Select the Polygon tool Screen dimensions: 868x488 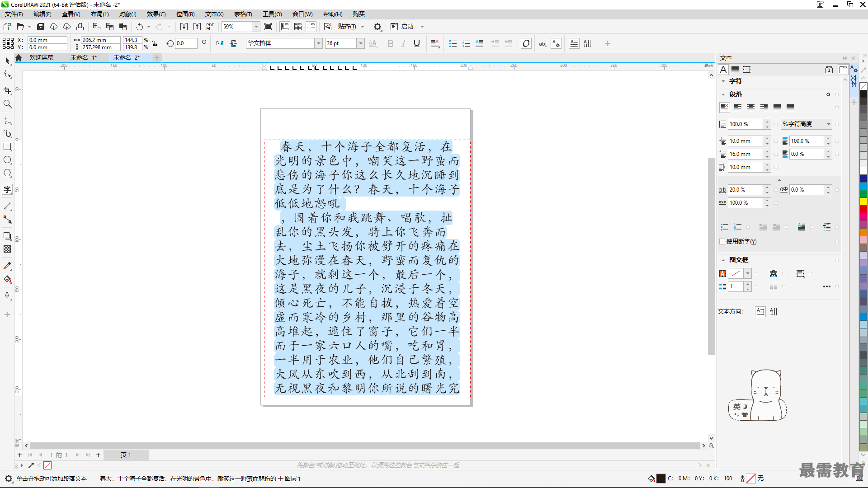tap(7, 173)
